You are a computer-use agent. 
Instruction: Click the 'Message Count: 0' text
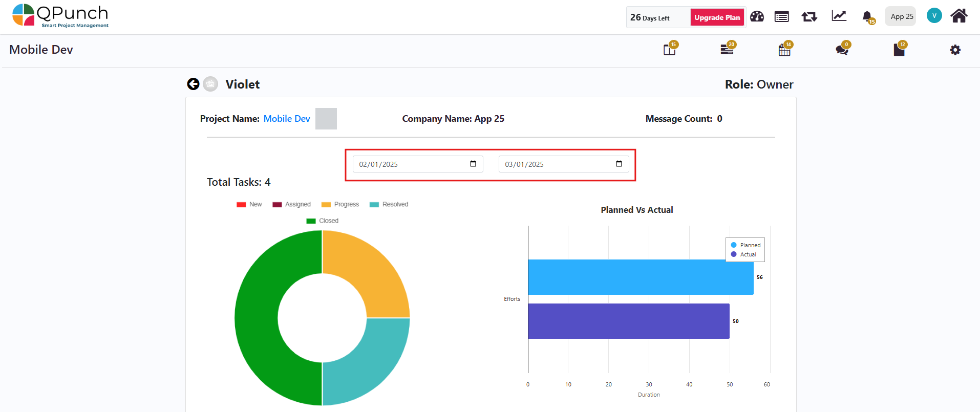[x=684, y=119]
